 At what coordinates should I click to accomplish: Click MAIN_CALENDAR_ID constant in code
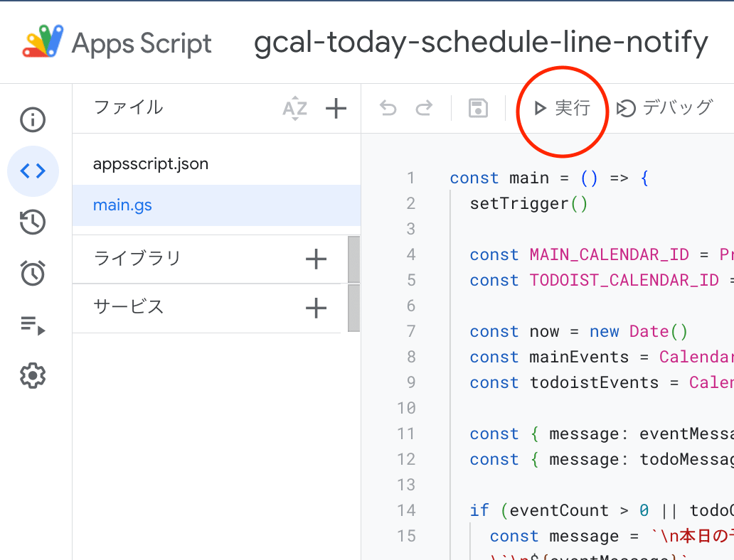pyautogui.click(x=609, y=255)
